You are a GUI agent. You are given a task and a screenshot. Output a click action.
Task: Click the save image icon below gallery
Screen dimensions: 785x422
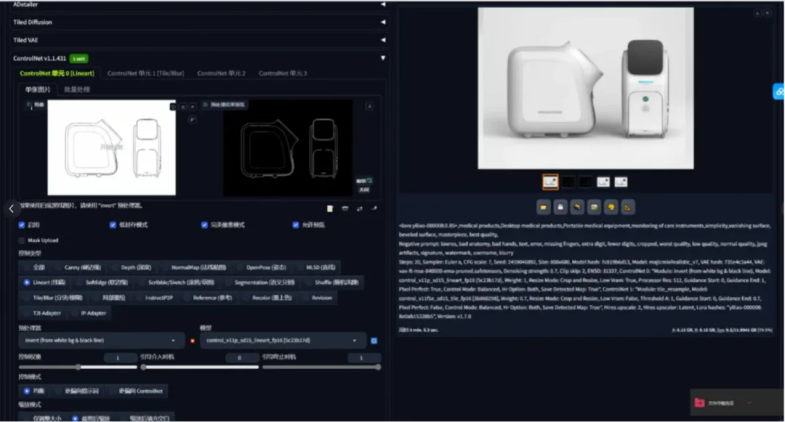(561, 207)
